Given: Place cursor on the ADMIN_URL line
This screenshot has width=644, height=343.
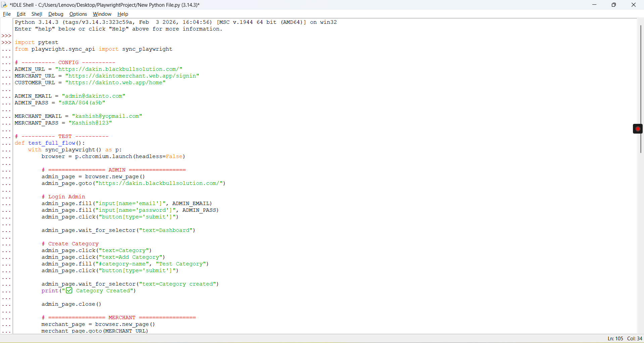Looking at the screenshot, I should (x=99, y=69).
